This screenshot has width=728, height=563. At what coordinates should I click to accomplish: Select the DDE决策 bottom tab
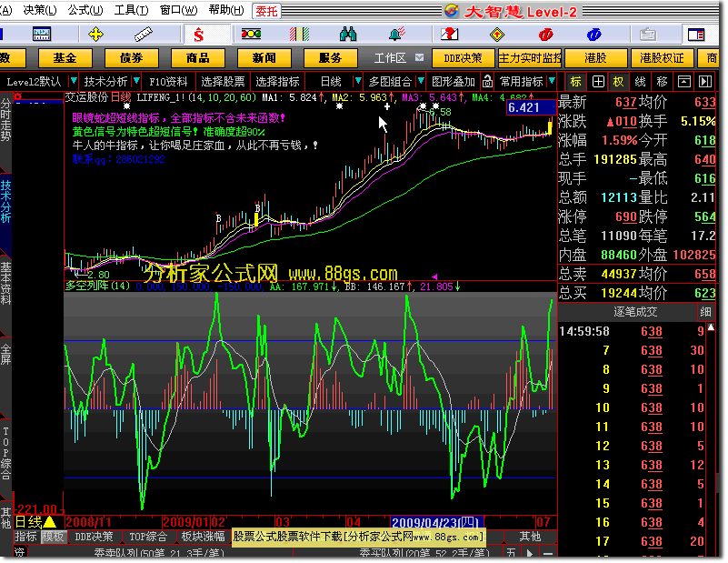(x=94, y=537)
